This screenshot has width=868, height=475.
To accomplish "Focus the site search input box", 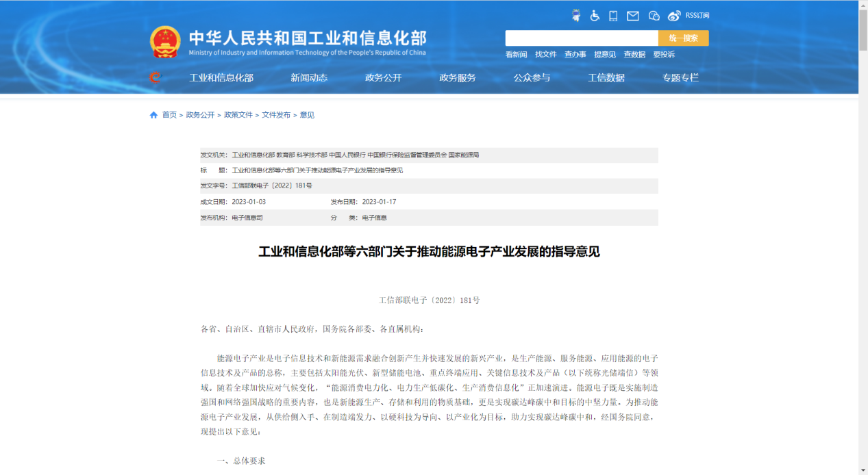I will click(x=582, y=38).
